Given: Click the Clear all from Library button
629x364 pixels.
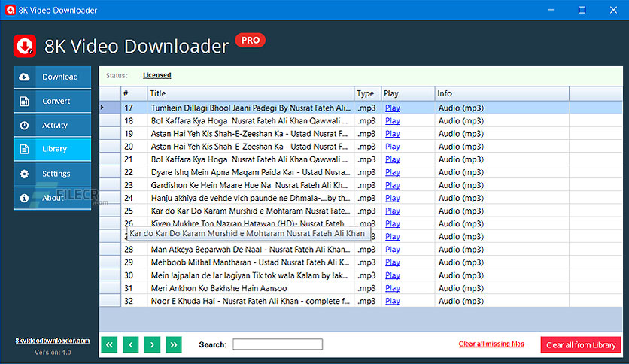Looking at the screenshot, I should pyautogui.click(x=581, y=344).
